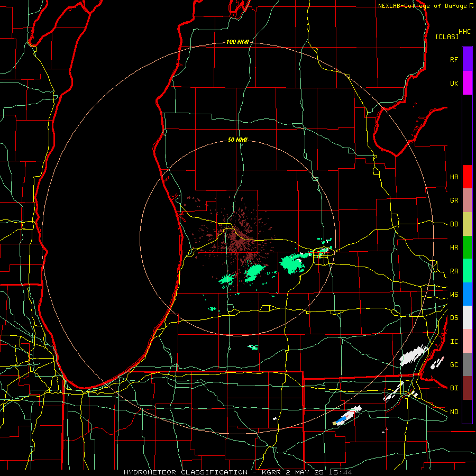
Task: Click the yellow BD legend swatch
Action: click(467, 224)
